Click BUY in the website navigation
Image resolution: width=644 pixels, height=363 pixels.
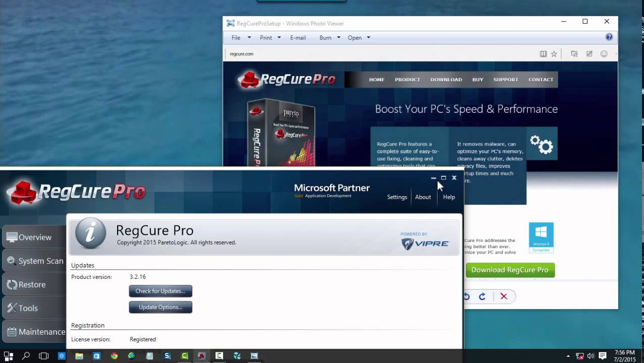(478, 80)
